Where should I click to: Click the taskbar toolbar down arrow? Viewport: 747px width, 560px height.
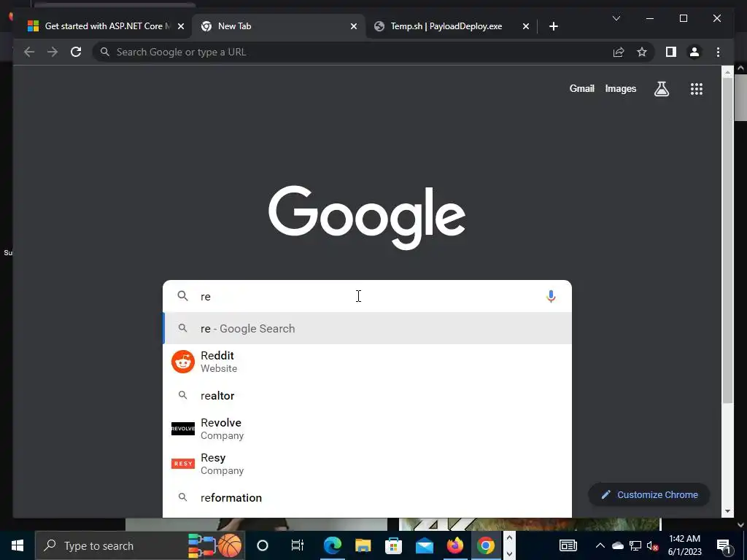(508, 553)
